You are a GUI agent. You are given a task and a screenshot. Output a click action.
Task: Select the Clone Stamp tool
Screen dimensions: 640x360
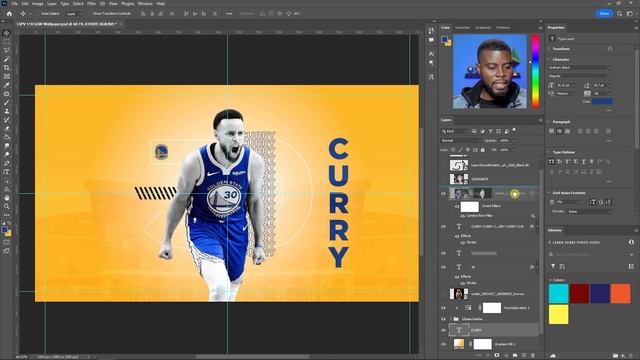(7, 111)
